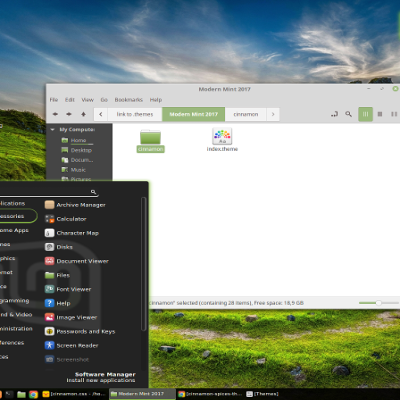Open the terminal from the panel launcher
This screenshot has width=400, height=400.
[x=9, y=394]
